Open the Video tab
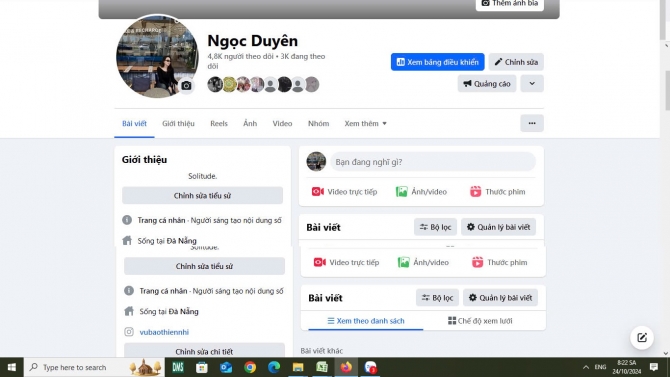This screenshot has height=377, width=670. (x=282, y=124)
